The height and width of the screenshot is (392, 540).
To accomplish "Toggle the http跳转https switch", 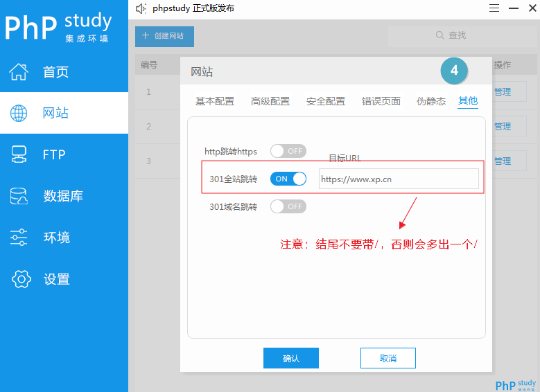I will coord(288,151).
